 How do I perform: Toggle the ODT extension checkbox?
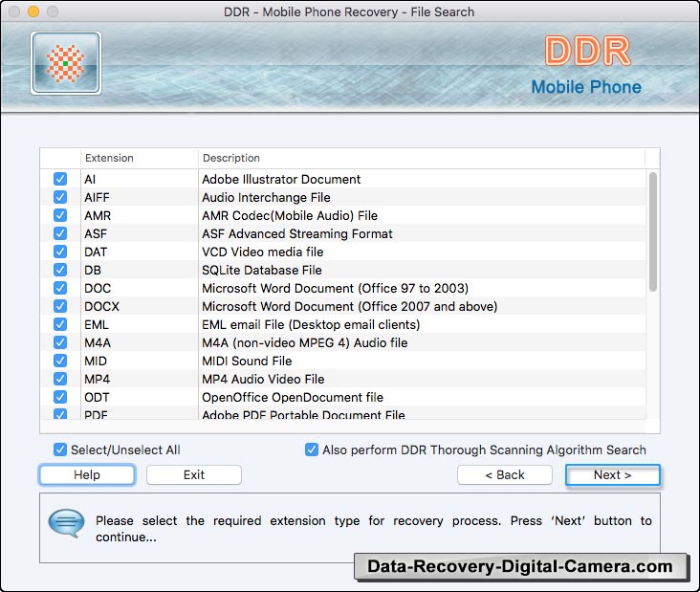[x=60, y=397]
